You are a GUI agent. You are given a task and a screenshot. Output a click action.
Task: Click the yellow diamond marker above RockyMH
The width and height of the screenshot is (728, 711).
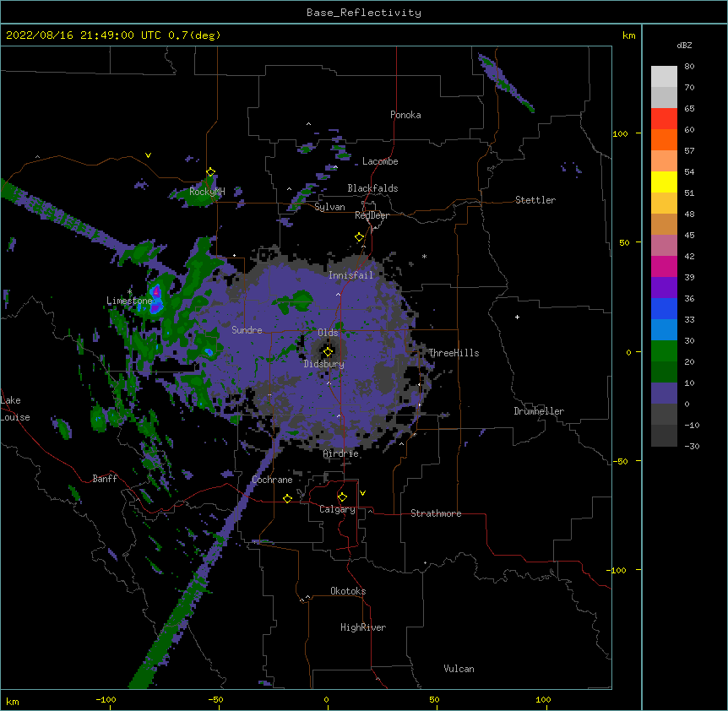(x=210, y=172)
